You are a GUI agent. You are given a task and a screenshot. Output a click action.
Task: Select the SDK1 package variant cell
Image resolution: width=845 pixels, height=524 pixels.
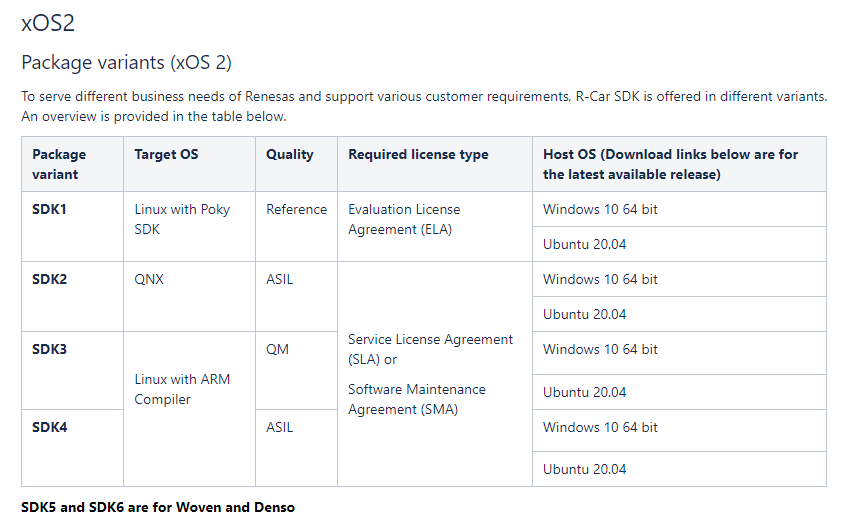point(49,209)
